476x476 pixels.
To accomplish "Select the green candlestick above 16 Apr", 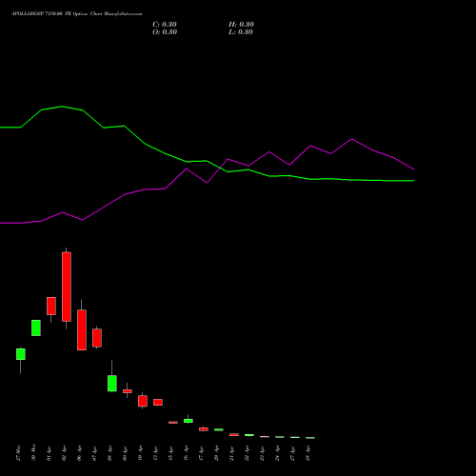I will tap(188, 421).
